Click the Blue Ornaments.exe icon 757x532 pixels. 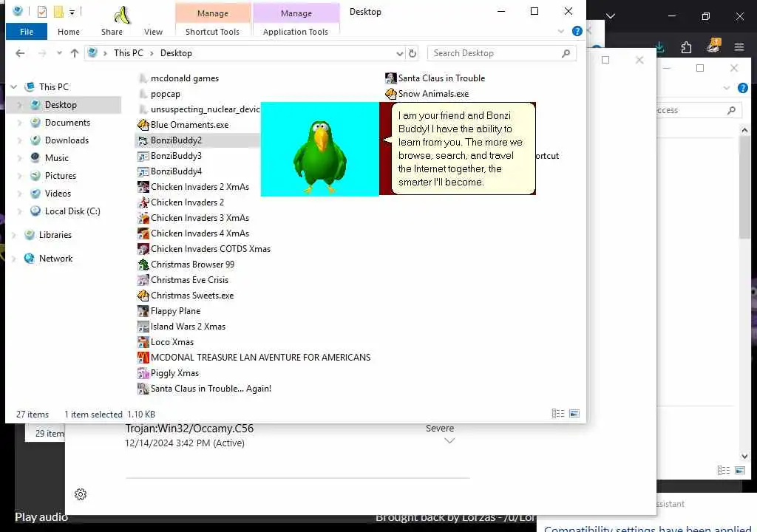[143, 125]
